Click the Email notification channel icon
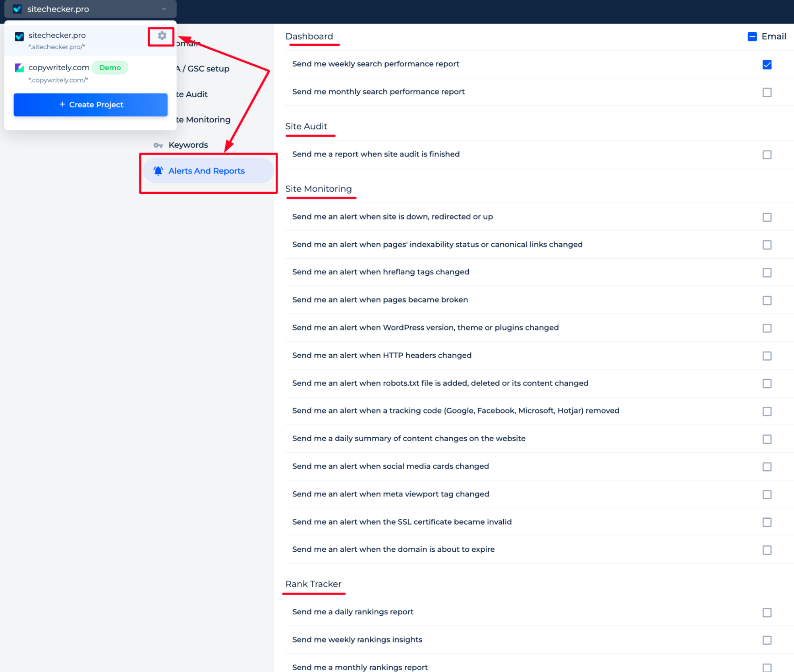Image resolution: width=794 pixels, height=672 pixels. 751,37
